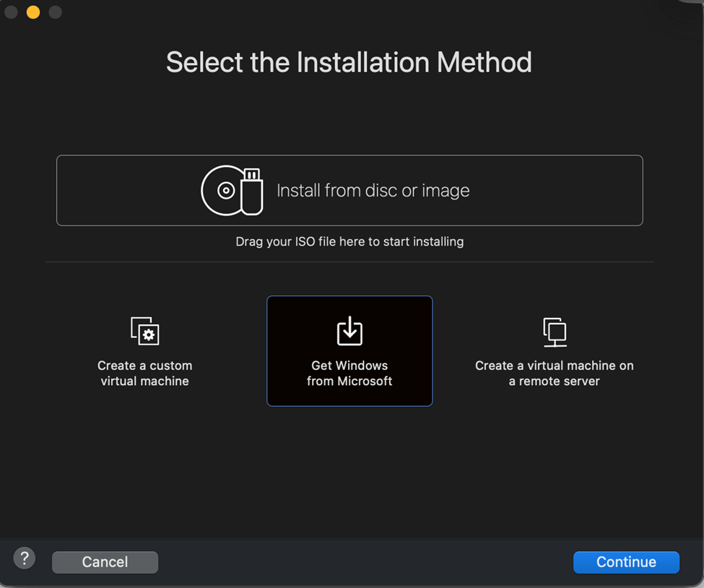
Task: Select the "Get Windows from Microsoft" text
Action: [x=349, y=373]
